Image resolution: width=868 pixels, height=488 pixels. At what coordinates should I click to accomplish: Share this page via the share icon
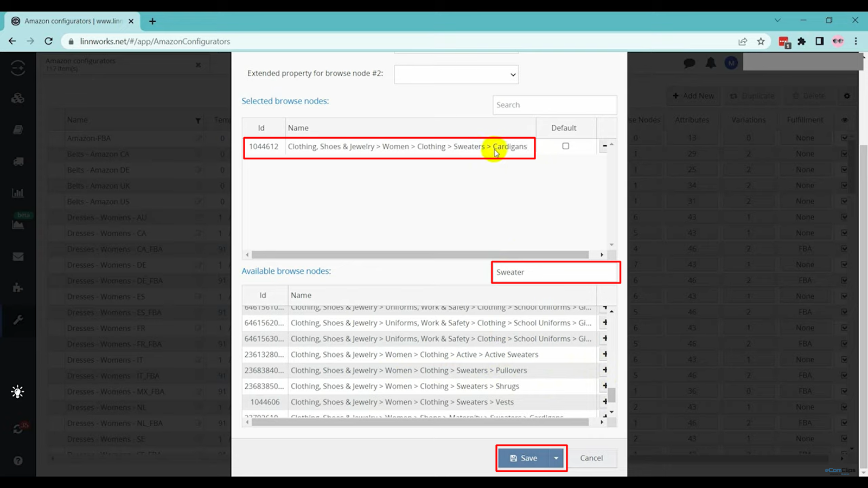[743, 41]
